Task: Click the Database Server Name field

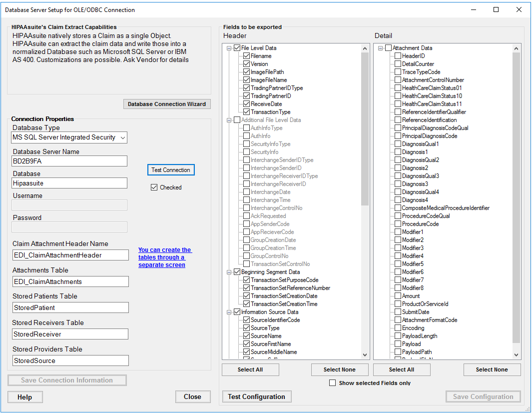Action: click(70, 161)
